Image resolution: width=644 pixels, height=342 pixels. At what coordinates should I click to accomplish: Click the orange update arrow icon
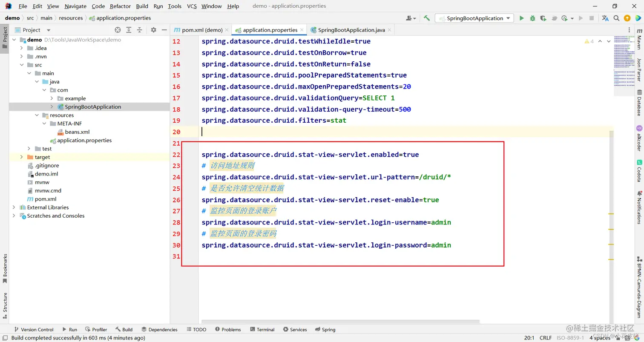[x=627, y=18]
